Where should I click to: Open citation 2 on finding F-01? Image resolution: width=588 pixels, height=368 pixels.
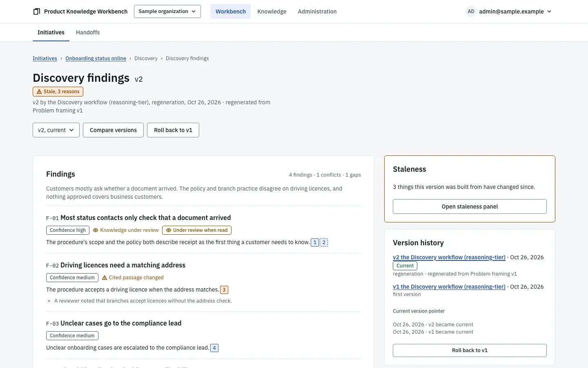click(x=324, y=242)
